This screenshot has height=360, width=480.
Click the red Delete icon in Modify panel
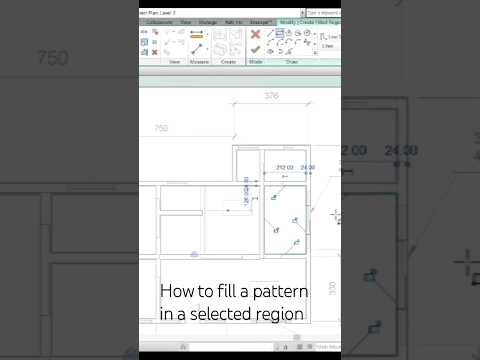pyautogui.click(x=154, y=52)
